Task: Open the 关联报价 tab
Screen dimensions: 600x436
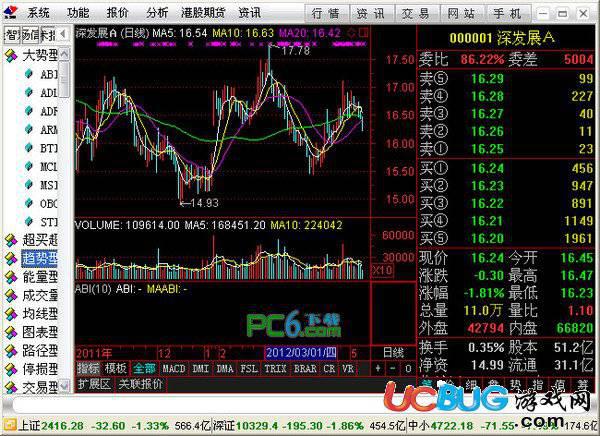Action: pyautogui.click(x=140, y=384)
